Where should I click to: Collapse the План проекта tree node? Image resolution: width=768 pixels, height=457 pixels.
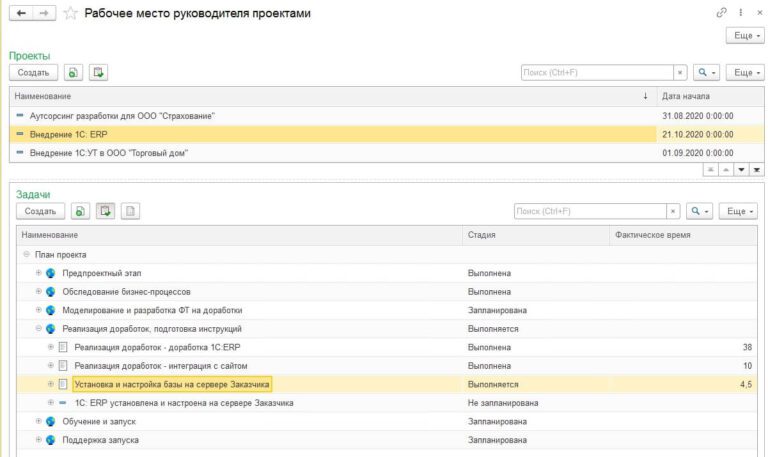pyautogui.click(x=26, y=254)
